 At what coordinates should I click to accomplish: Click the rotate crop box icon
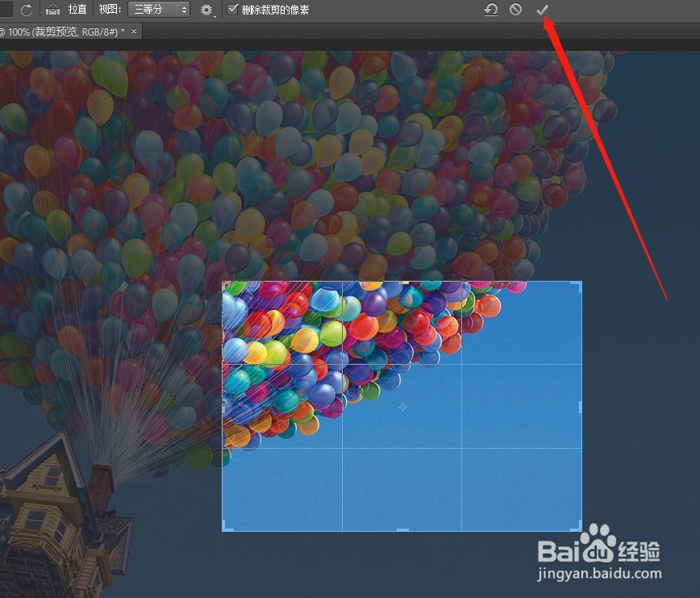click(27, 10)
